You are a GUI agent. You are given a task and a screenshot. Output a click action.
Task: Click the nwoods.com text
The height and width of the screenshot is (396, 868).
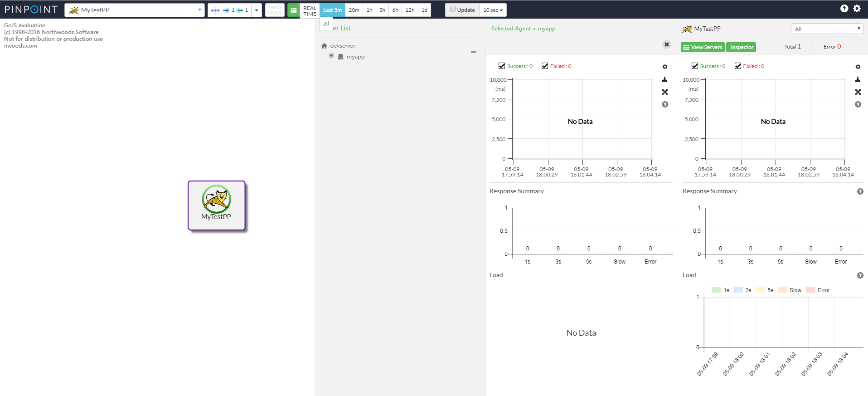click(20, 46)
